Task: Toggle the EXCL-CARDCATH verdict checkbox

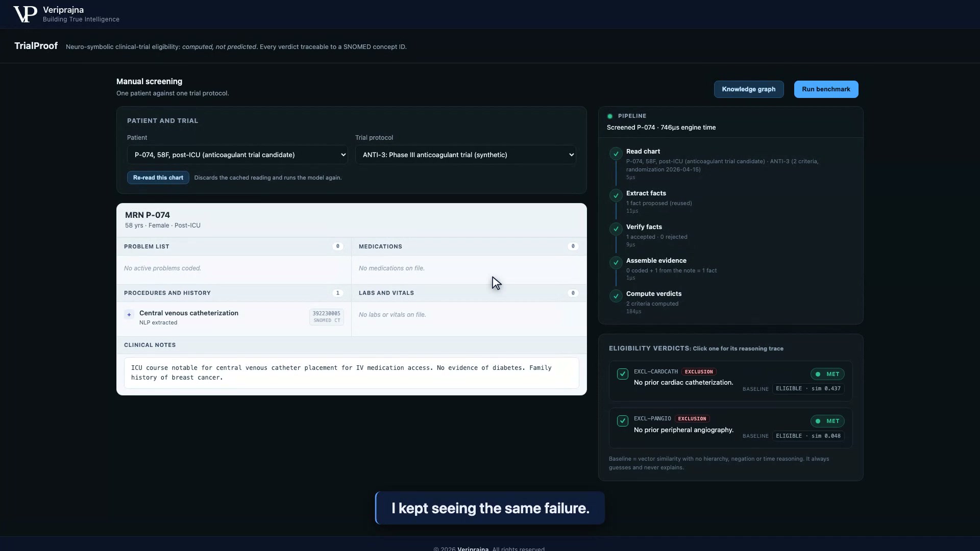Action: tap(623, 374)
